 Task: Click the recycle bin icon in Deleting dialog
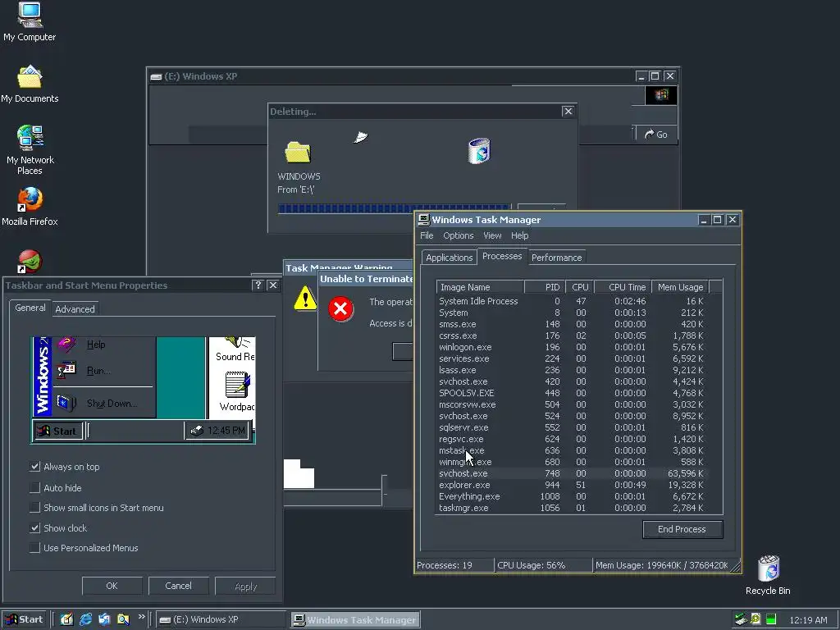[479, 151]
